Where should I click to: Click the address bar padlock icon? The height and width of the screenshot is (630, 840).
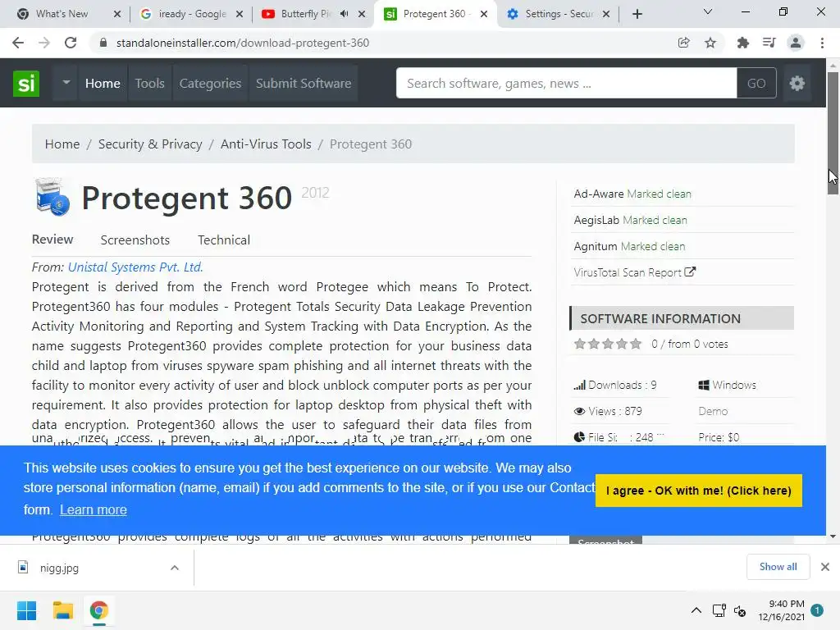point(103,43)
